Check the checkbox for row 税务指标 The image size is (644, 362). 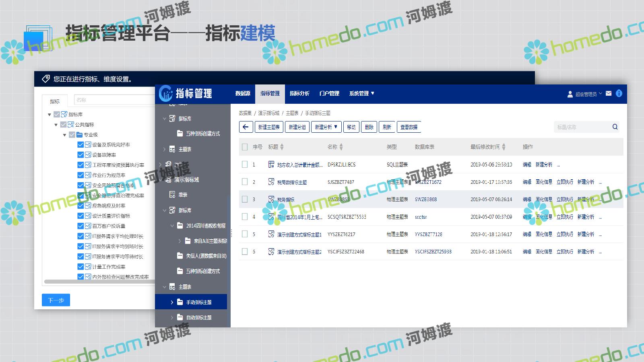(x=245, y=199)
